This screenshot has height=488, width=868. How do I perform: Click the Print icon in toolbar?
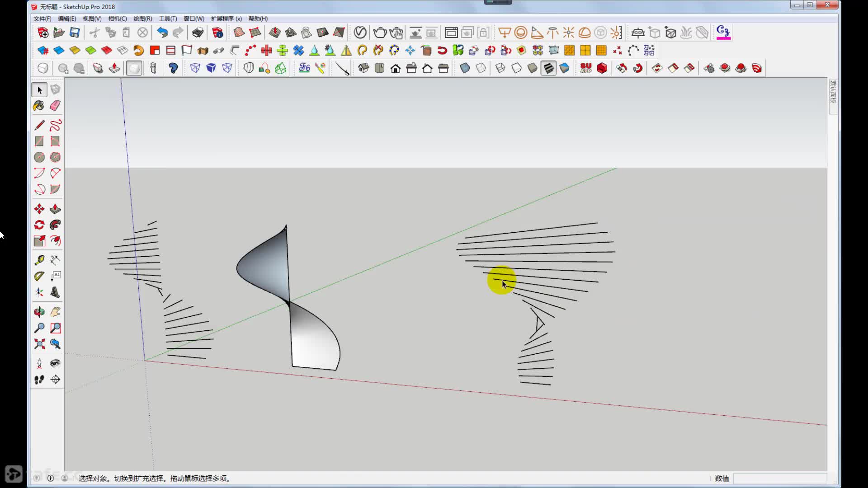(x=198, y=33)
